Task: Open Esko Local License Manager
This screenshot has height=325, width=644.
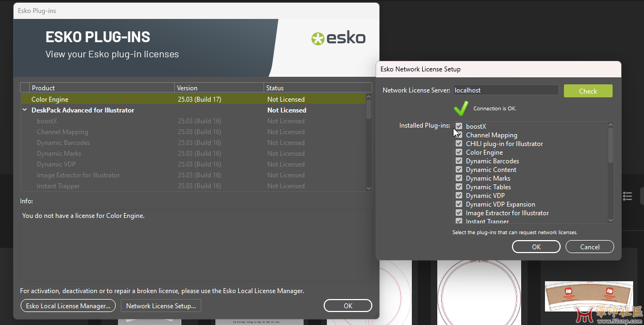Action: tap(68, 306)
